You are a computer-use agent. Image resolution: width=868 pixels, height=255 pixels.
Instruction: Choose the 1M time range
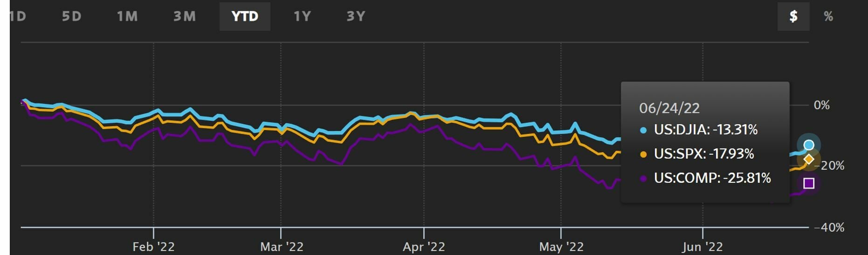[127, 16]
